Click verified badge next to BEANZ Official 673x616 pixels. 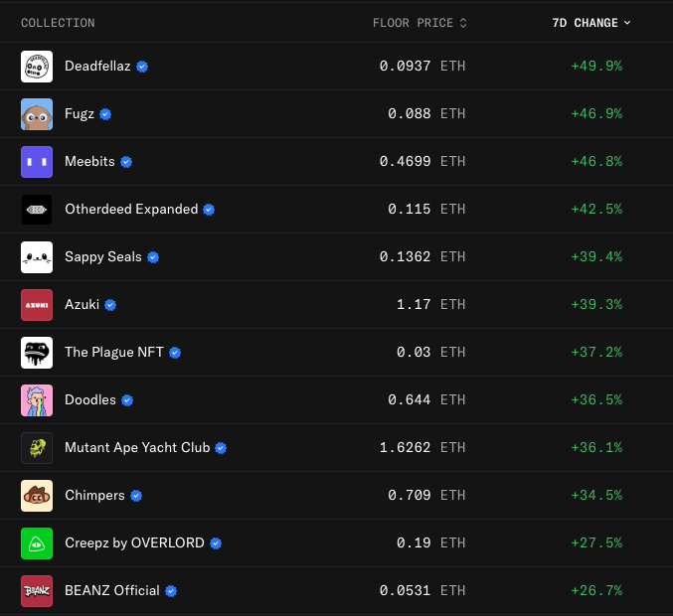point(171,591)
